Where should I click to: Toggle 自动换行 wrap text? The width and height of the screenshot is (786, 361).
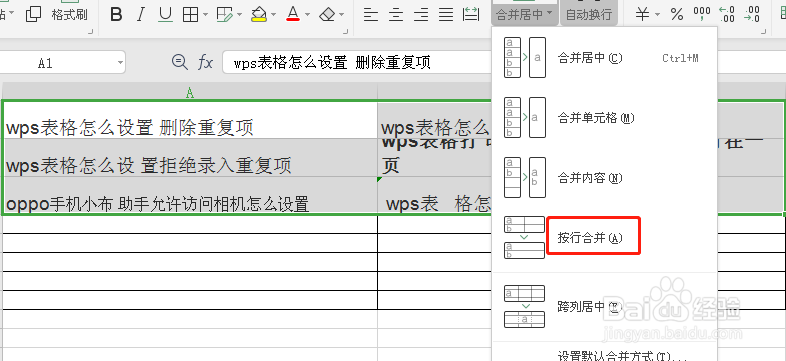coord(589,13)
